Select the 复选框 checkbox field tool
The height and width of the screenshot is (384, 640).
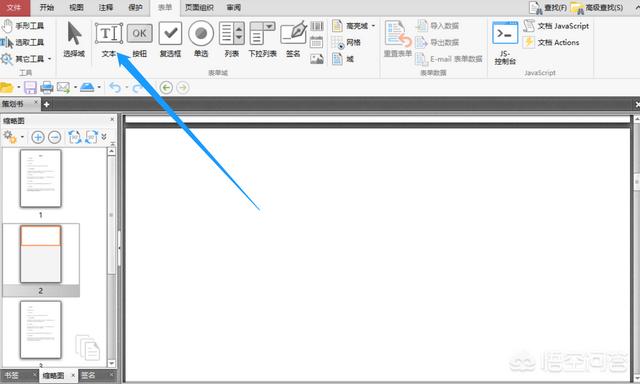(x=170, y=40)
